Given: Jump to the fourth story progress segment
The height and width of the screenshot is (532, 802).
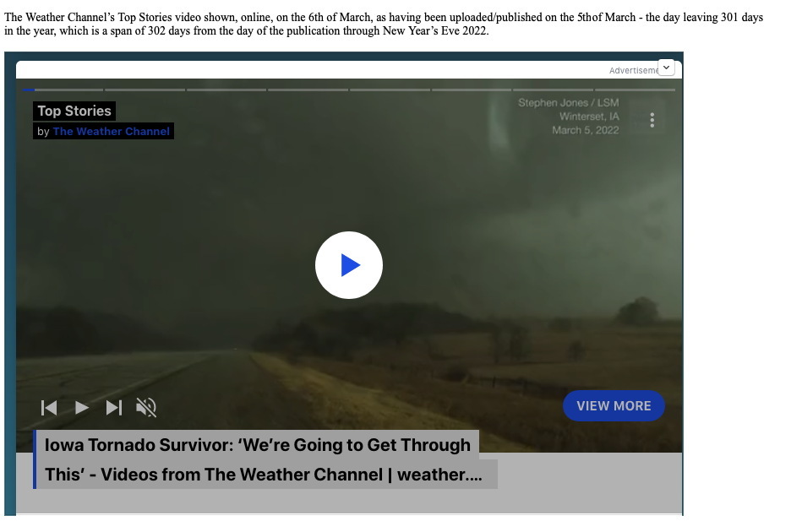Looking at the screenshot, I should 308,90.
